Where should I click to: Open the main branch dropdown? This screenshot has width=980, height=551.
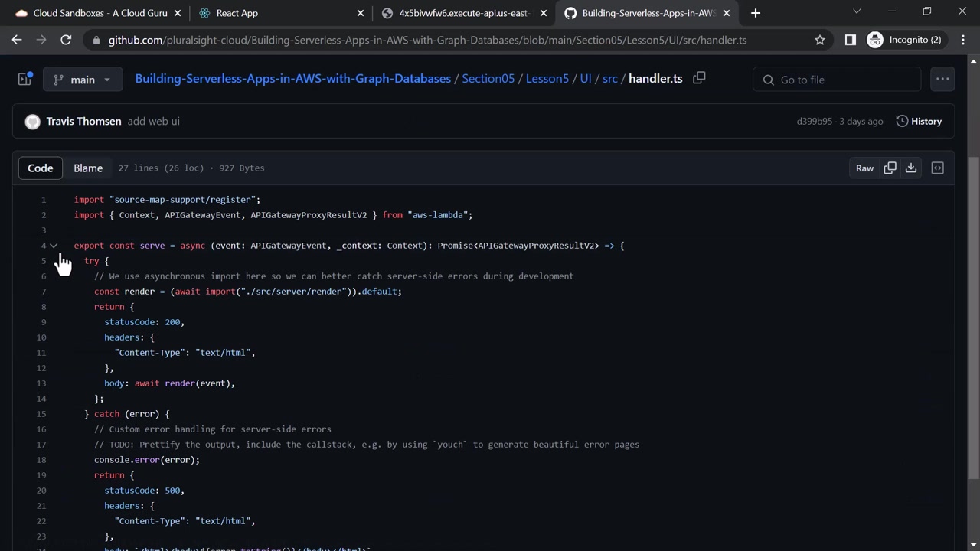click(83, 80)
